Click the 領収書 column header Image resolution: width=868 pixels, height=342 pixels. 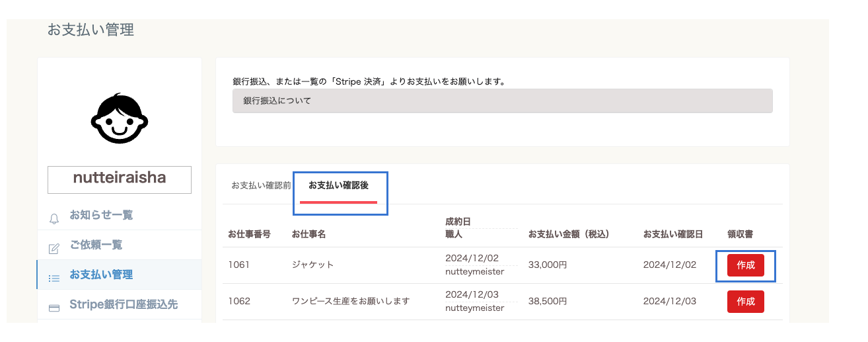point(741,234)
